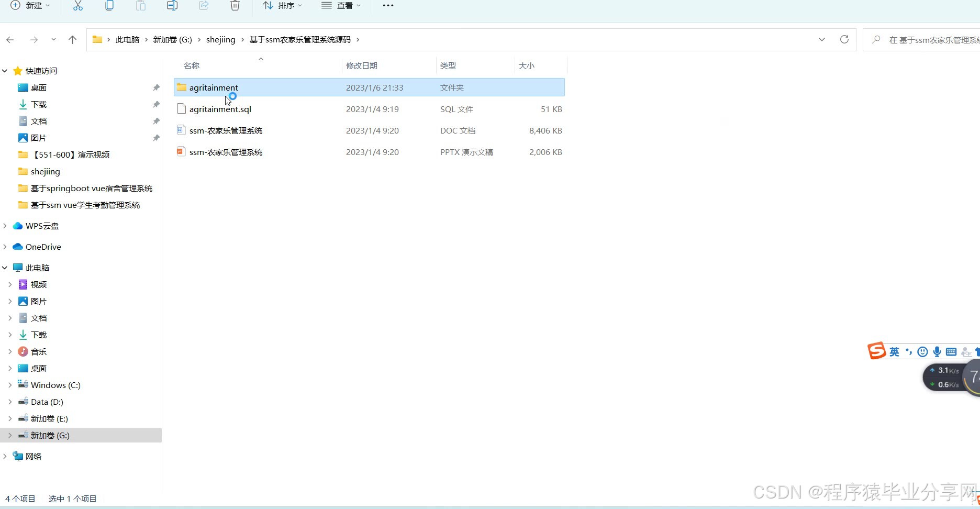This screenshot has width=980, height=509.
Task: Sort by 大小 column header
Action: pyautogui.click(x=526, y=65)
